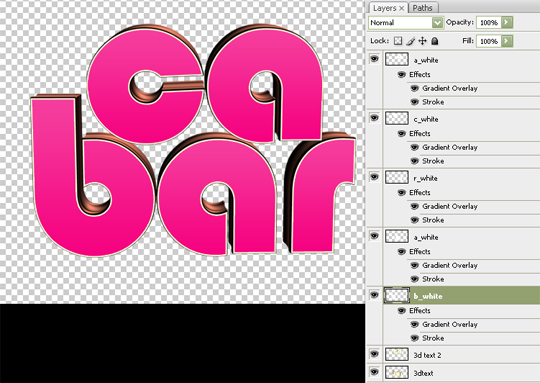
Task: Click the 3dtext layer thumbnail
Action: pos(397,372)
